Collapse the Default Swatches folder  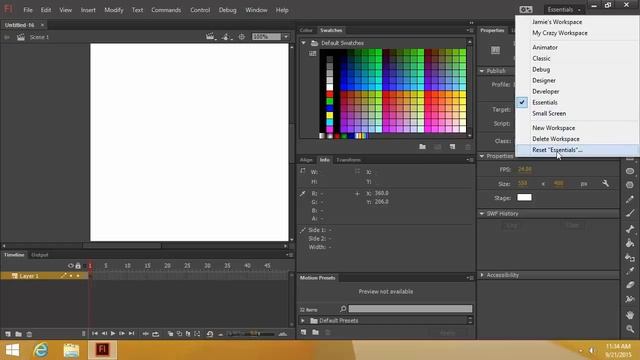point(303,43)
